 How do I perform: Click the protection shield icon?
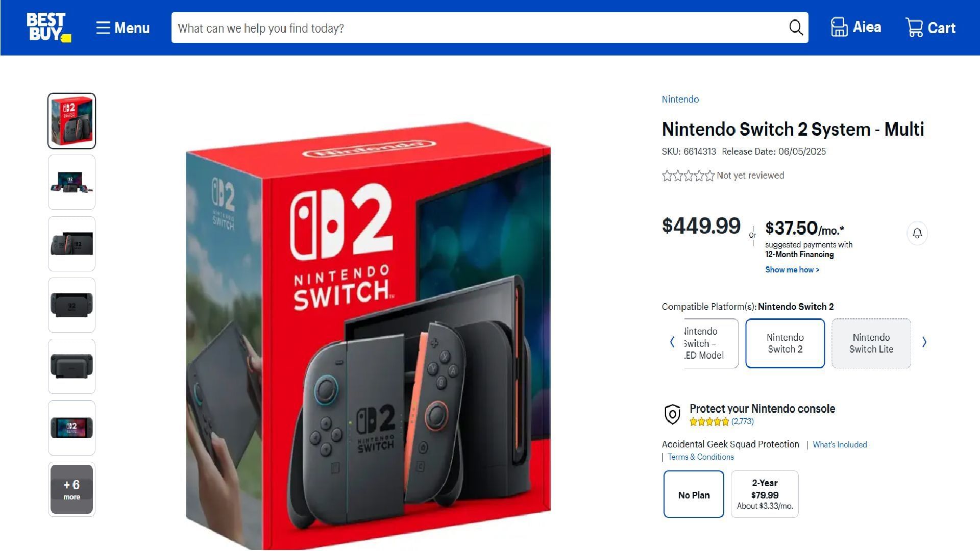(x=672, y=414)
